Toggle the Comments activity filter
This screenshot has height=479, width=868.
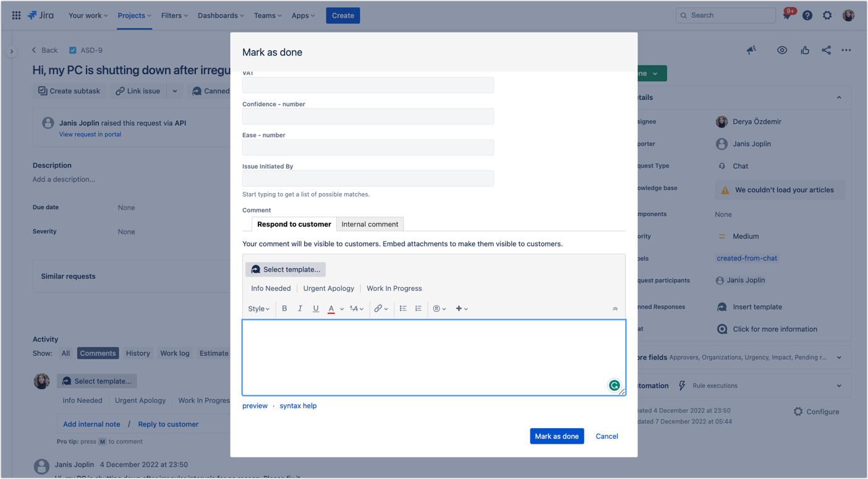98,353
